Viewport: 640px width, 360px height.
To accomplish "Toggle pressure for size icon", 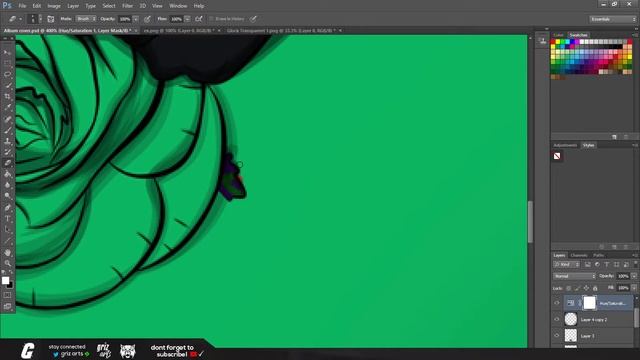I will pyautogui.click(x=253, y=19).
